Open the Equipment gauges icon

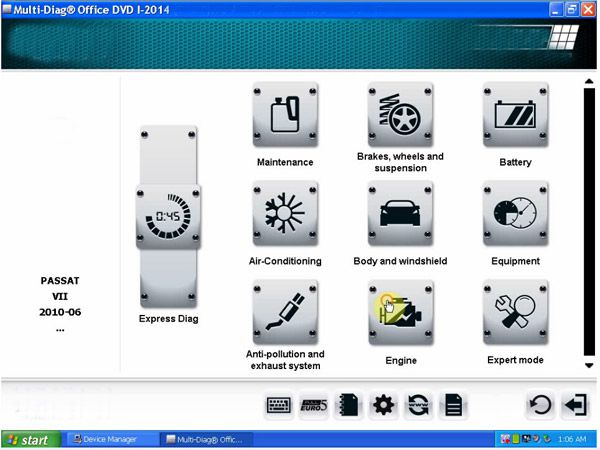tap(515, 213)
